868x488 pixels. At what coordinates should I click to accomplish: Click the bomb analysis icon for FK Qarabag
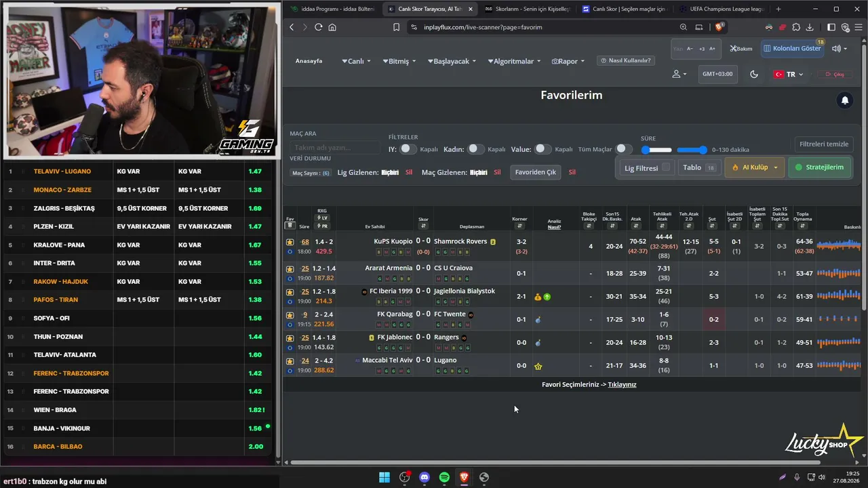click(538, 320)
